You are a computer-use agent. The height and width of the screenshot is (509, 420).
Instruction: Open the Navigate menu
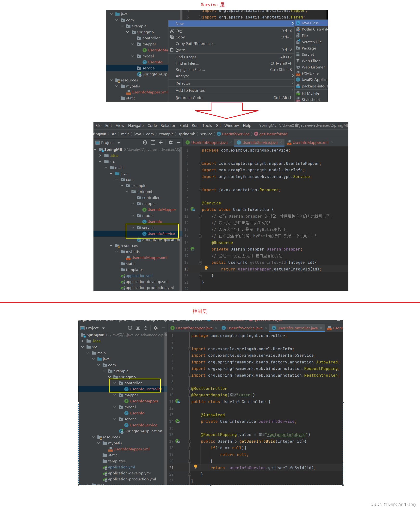[x=136, y=125]
